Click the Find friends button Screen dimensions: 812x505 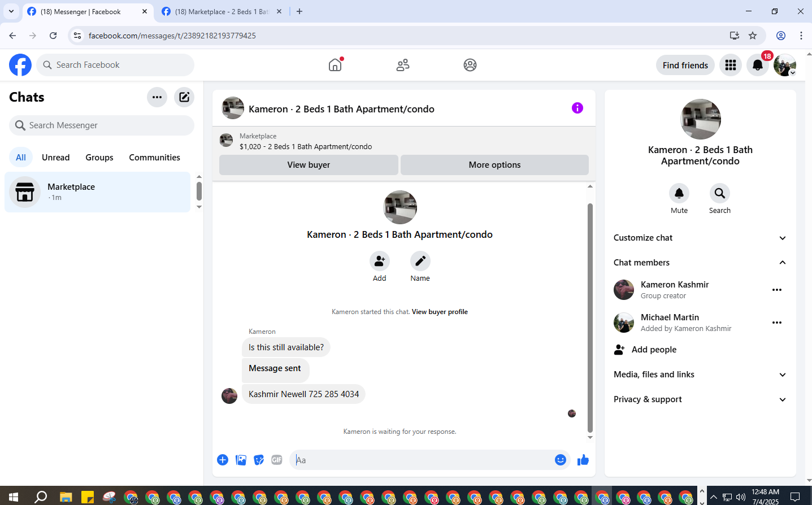click(x=685, y=65)
